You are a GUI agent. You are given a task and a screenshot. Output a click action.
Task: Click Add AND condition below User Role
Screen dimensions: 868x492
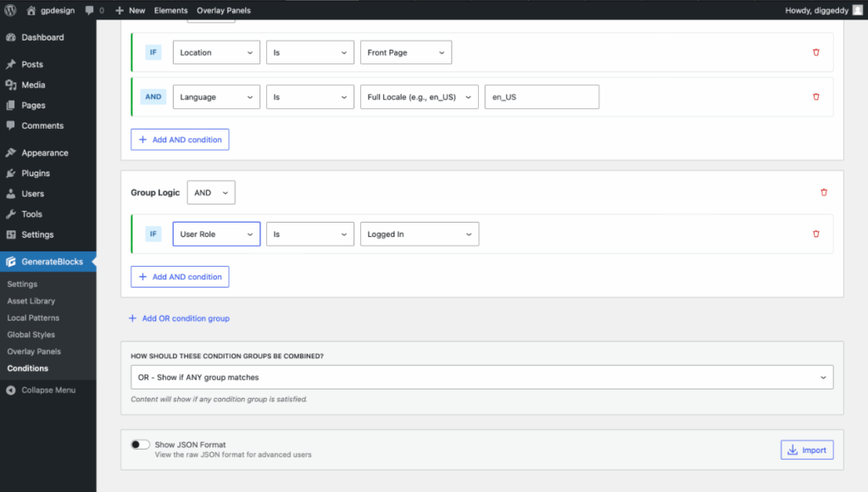[180, 276]
